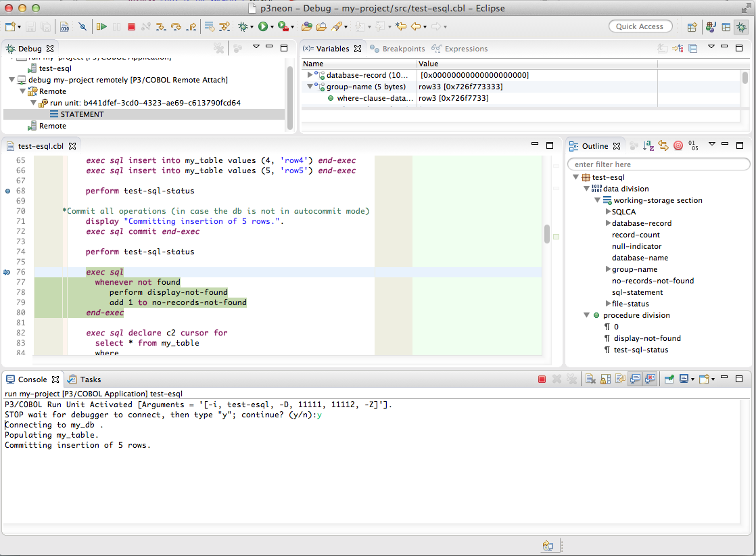Switch to the Breakpoints tab

[398, 49]
